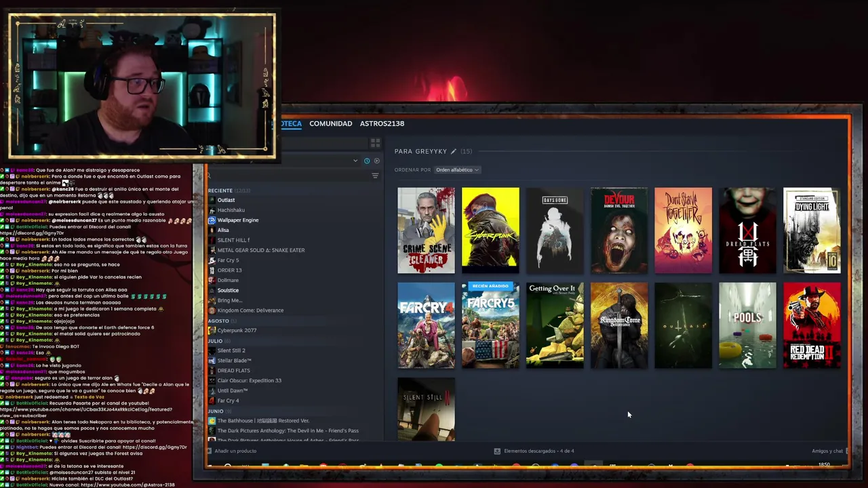
Task: Switch library to grid view icon
Action: [x=375, y=143]
